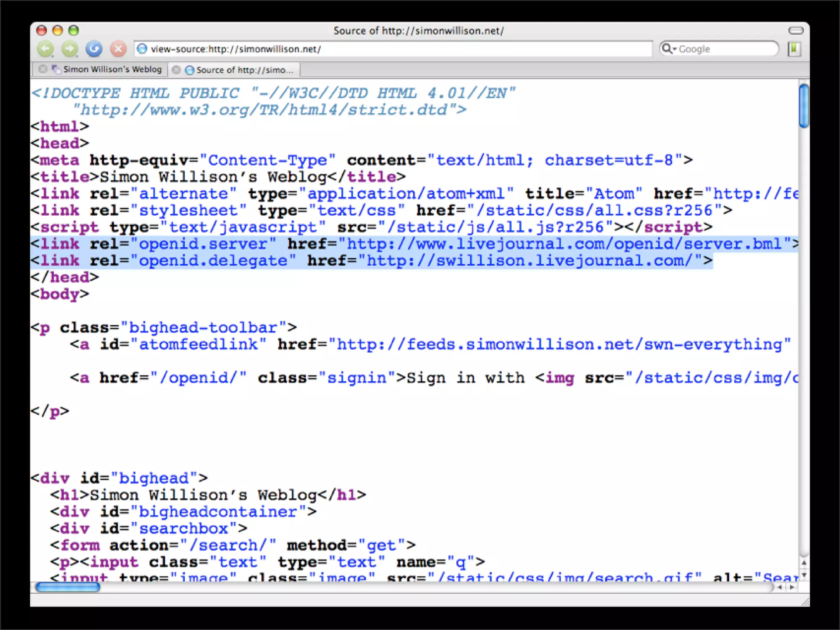Click the horizontal scrollbar thumb at the bottom
Viewport: 840px width, 630px height.
click(68, 587)
